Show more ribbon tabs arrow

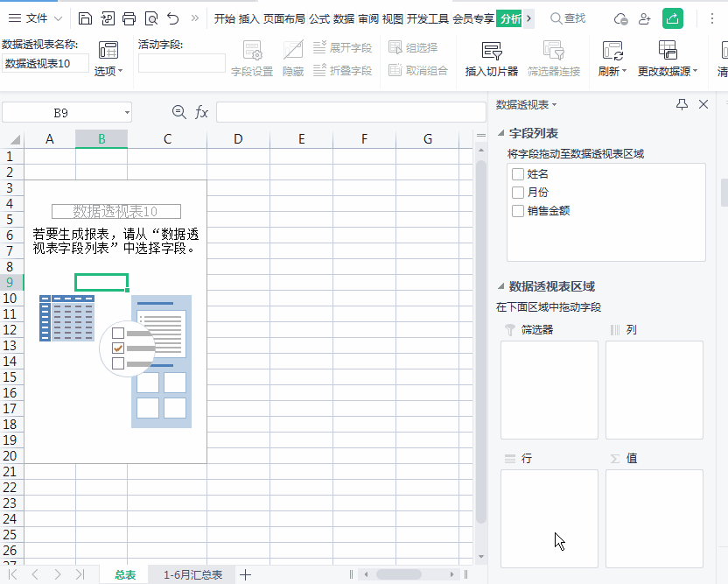tap(528, 18)
